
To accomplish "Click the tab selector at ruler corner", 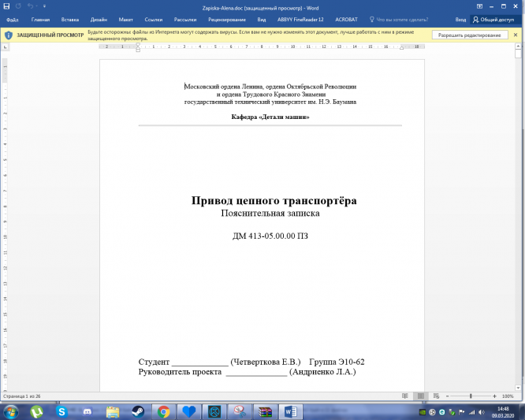I will coord(5,46).
